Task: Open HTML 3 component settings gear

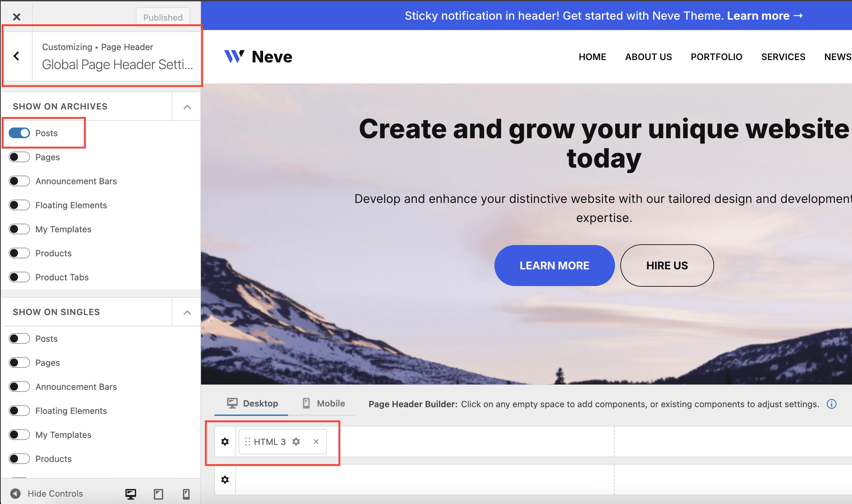Action: [296, 442]
